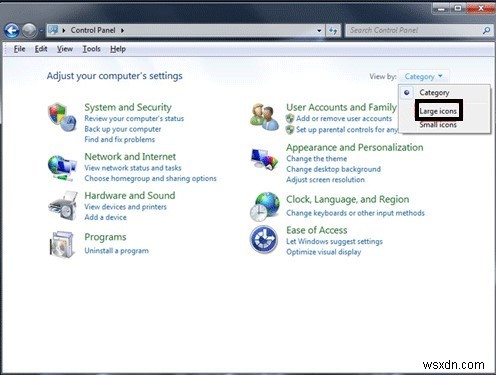This screenshot has width=496, height=375.
Task: Choose Large icons from the view menu
Action: (438, 111)
